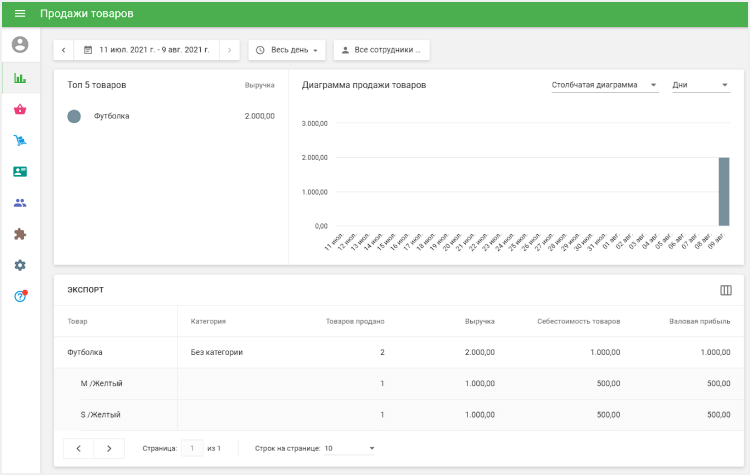Screen dimensions: 750x475
Task: Click the 'Выручка' table column header
Action: (480, 321)
